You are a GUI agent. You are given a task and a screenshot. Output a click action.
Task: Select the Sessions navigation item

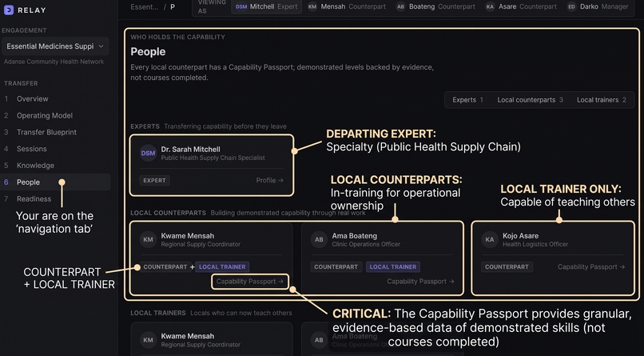[x=55, y=149]
